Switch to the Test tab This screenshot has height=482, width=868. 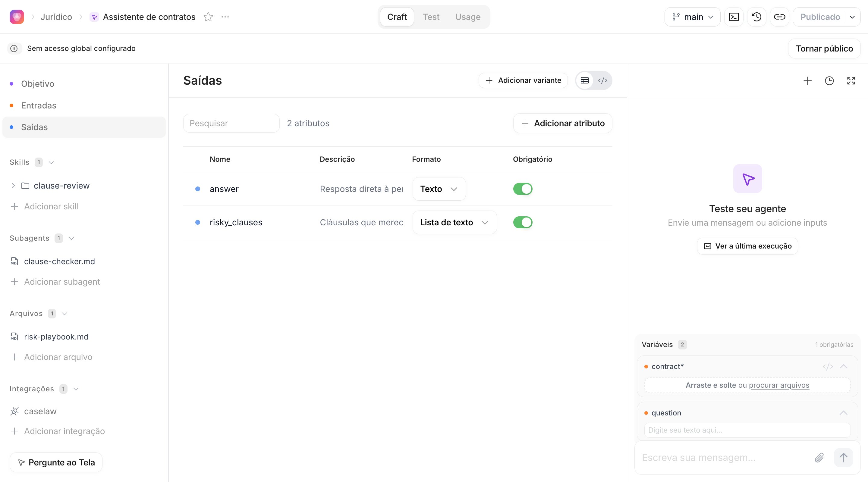[x=431, y=17]
